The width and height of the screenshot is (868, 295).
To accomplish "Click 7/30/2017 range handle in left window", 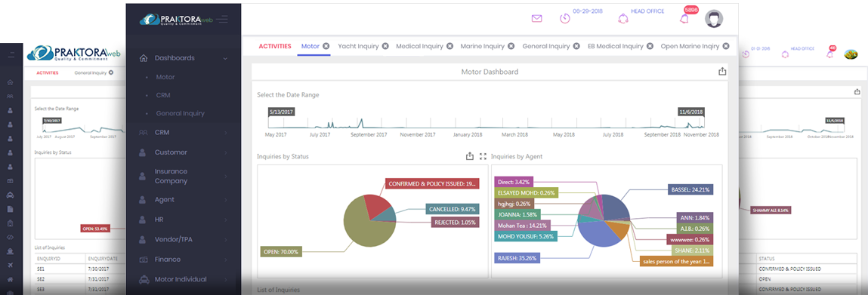I will click(52, 121).
